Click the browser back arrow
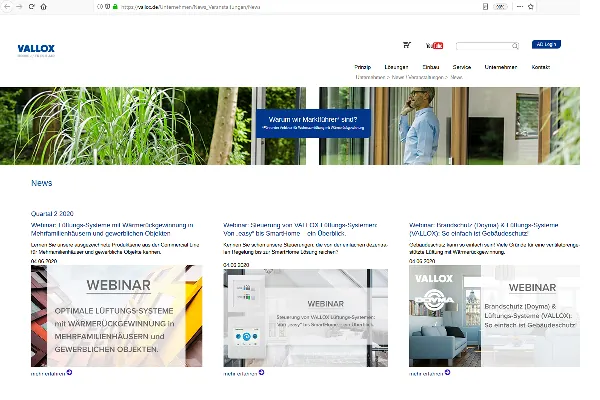Viewport: 600px width, 400px height. (6, 6)
